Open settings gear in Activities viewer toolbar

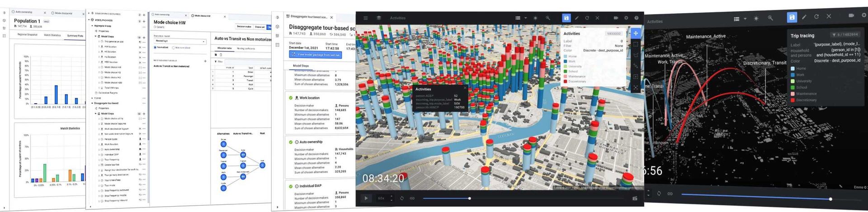[626, 18]
